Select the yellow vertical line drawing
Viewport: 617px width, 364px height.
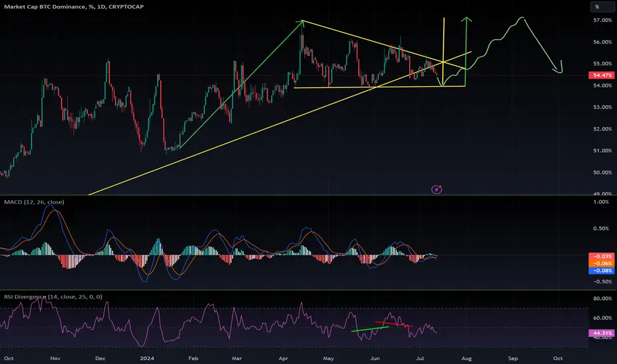click(x=444, y=51)
